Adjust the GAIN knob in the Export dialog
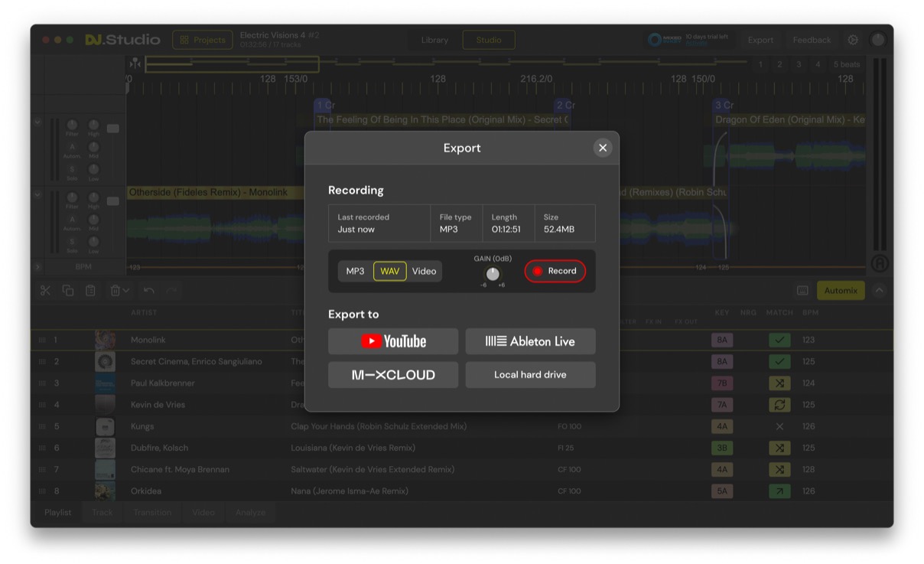This screenshot has height=564, width=924. [x=493, y=275]
